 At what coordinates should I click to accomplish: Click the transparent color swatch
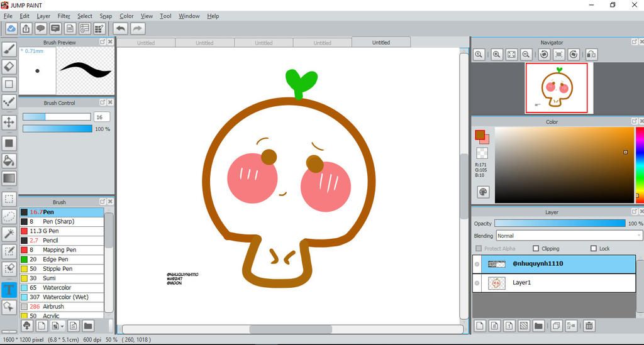tap(482, 153)
